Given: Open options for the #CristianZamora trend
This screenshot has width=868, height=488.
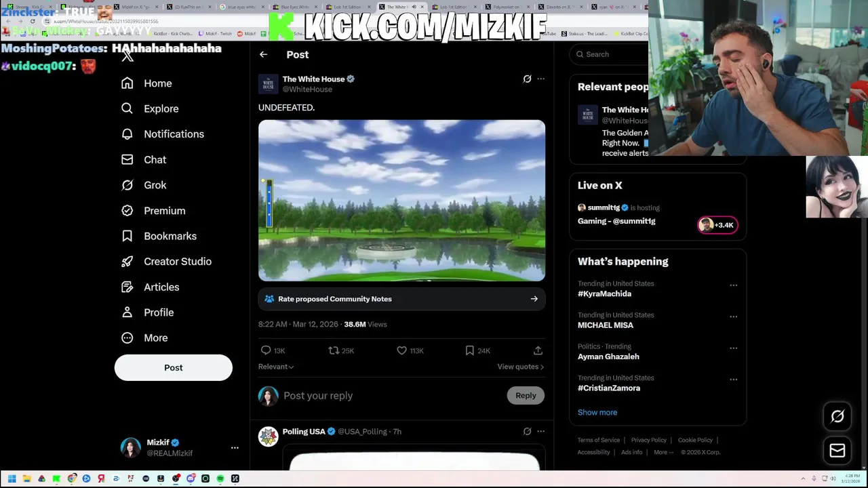Looking at the screenshot, I should (733, 380).
